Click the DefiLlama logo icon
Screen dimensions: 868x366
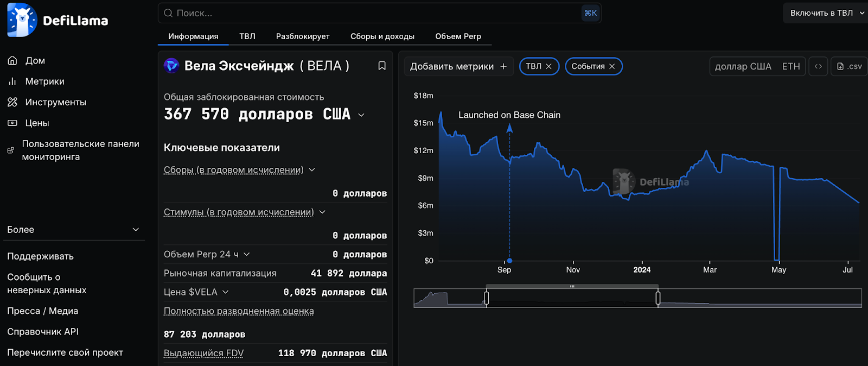[22, 20]
